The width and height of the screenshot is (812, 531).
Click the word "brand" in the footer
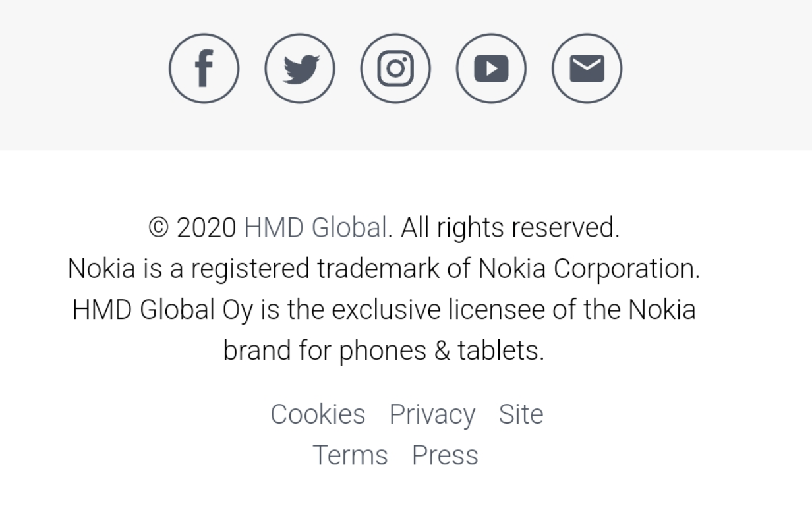tap(256, 350)
